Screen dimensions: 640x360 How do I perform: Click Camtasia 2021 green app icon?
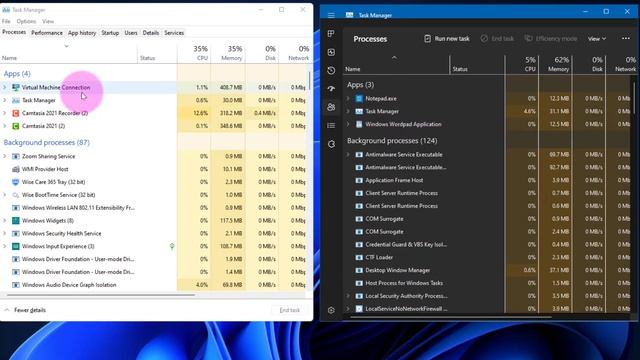click(16, 126)
